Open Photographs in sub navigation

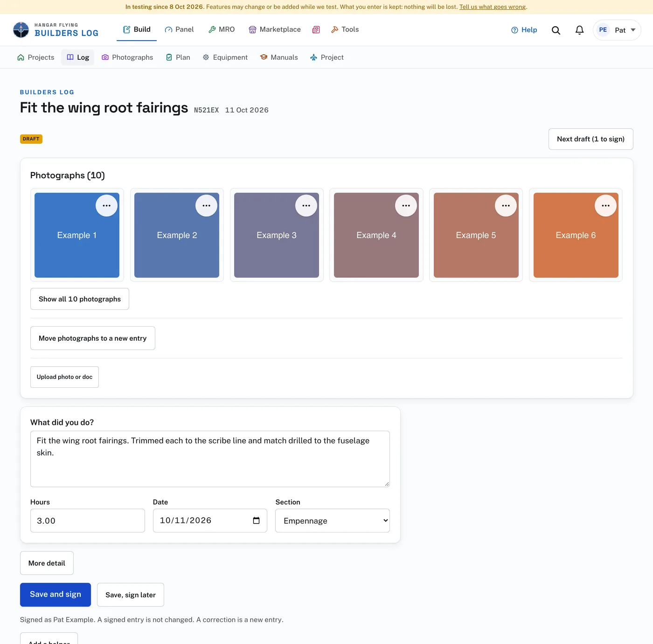[x=127, y=57]
